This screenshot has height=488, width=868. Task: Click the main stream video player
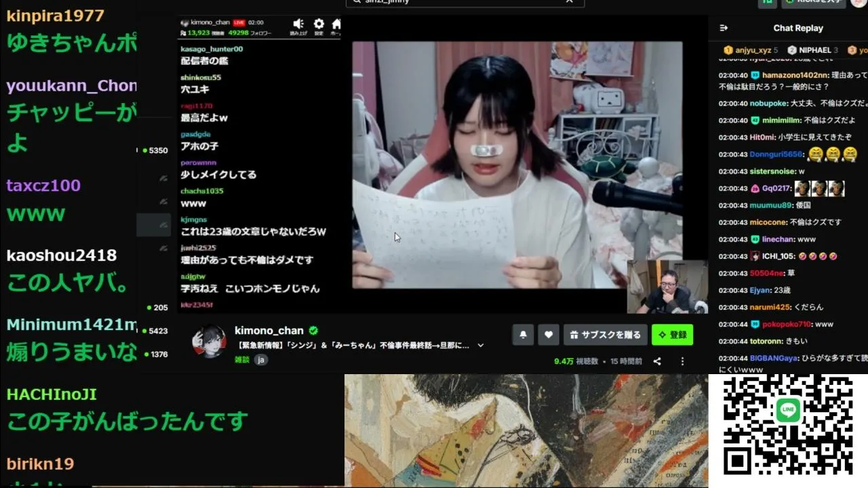pos(517,165)
